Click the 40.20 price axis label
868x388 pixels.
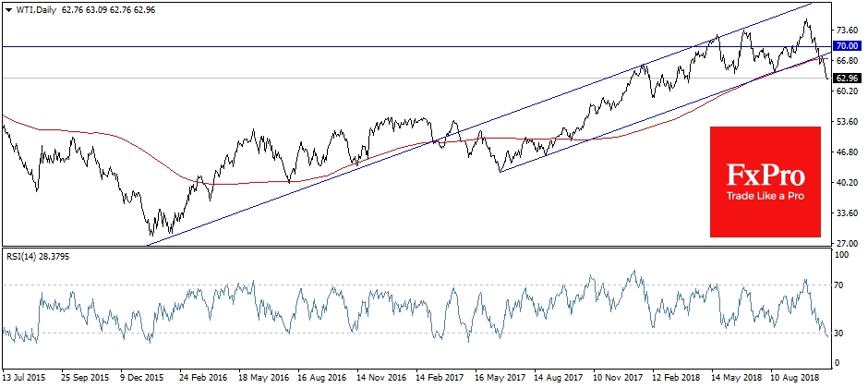tap(849, 183)
